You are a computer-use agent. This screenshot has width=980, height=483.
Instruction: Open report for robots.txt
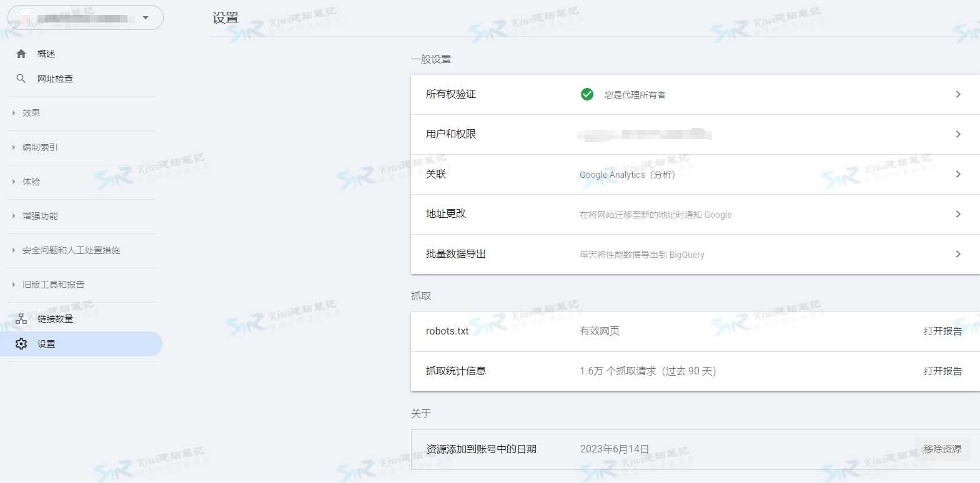point(942,331)
